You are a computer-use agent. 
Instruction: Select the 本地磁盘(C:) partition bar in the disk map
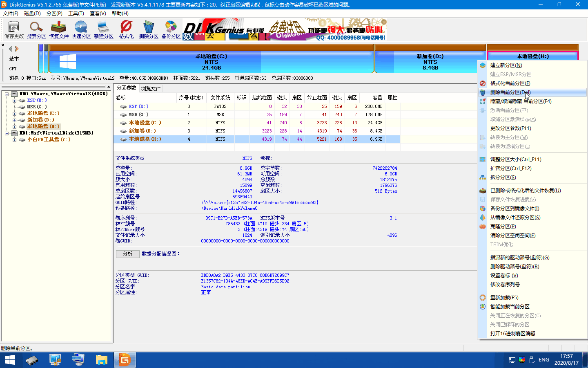coord(212,58)
